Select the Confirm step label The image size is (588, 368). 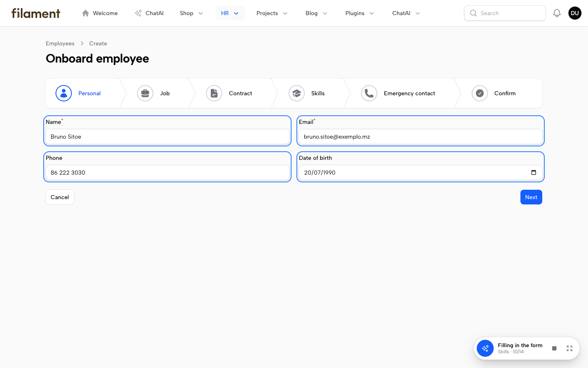505,93
